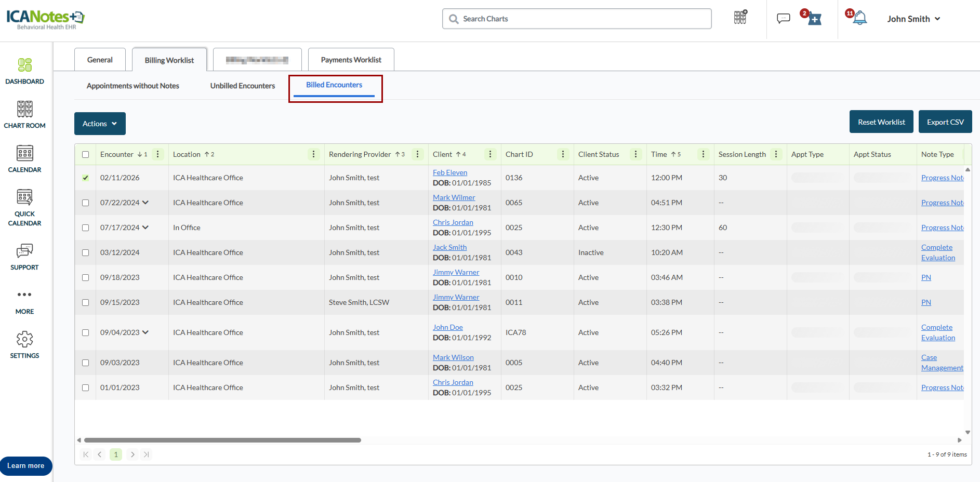Click the horizontal scrollbar under the table
The image size is (980, 482).
222,440
